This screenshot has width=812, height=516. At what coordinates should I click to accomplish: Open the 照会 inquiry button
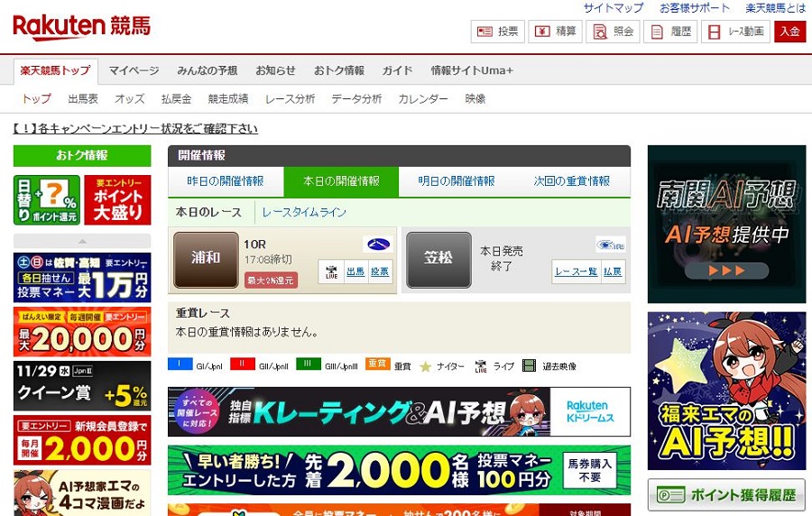[x=614, y=32]
